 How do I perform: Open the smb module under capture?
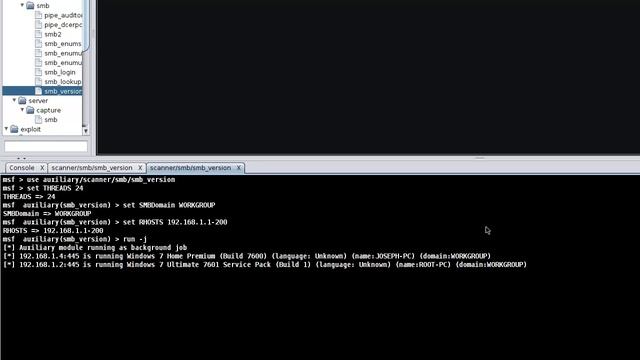pos(51,120)
